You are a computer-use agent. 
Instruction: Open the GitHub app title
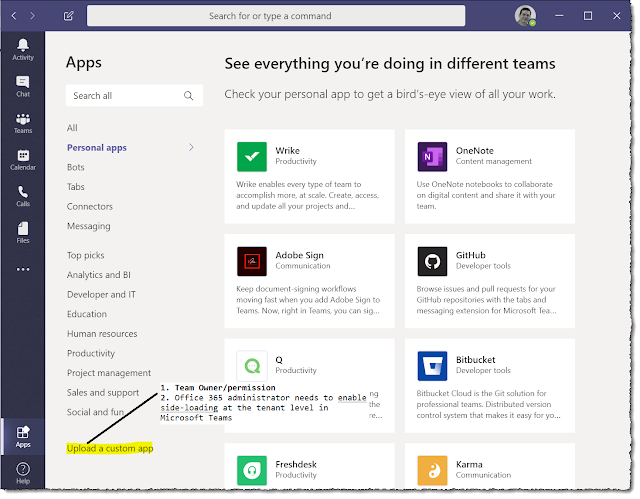point(471,255)
